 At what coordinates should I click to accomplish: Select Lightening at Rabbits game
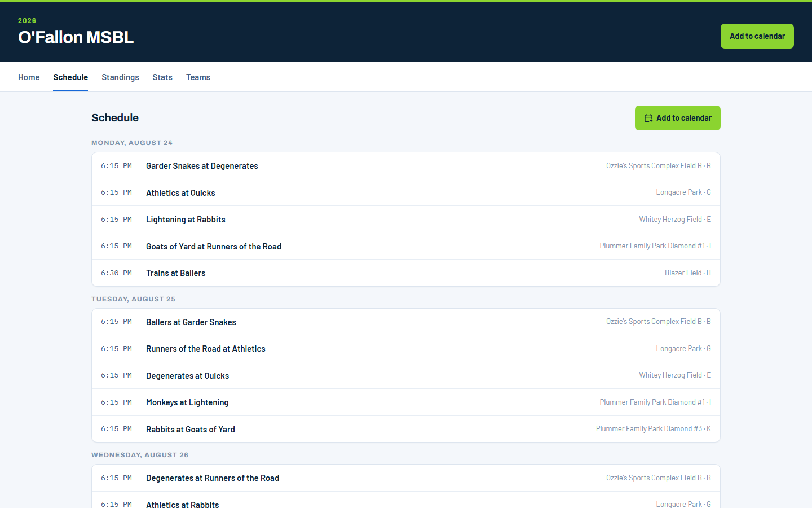406,220
